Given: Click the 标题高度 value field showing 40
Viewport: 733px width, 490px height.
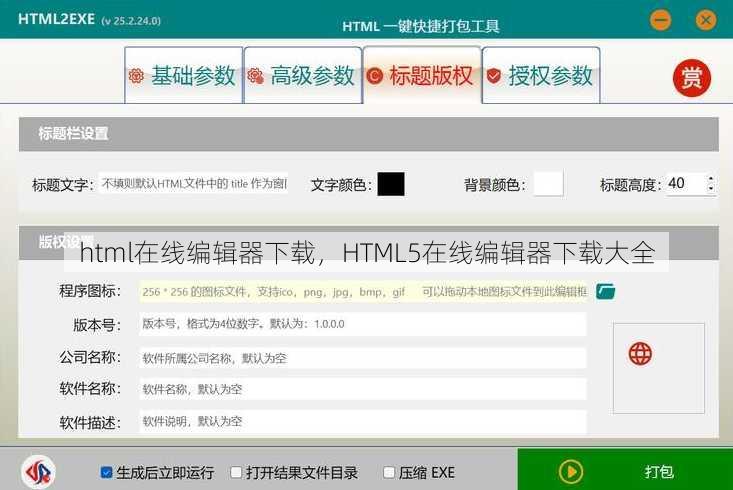Looking at the screenshot, I should (685, 184).
